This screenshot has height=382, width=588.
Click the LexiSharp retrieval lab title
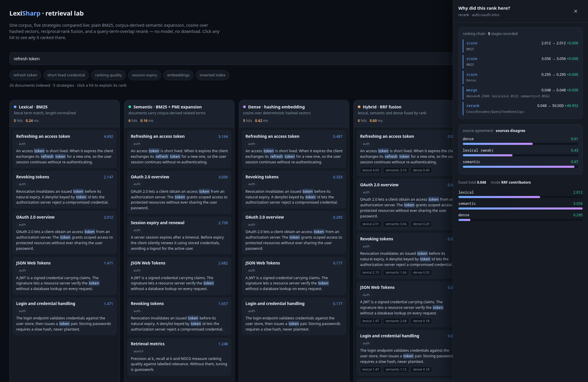tap(46, 14)
